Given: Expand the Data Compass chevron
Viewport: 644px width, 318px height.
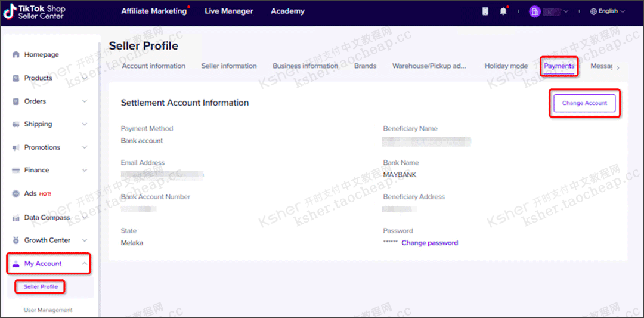Looking at the screenshot, I should (85, 218).
